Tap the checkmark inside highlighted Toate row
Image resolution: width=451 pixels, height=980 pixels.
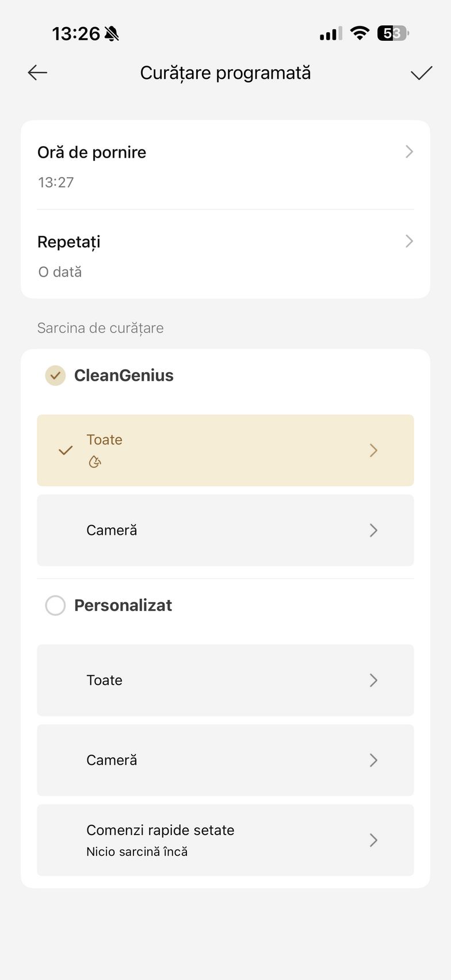(x=66, y=450)
